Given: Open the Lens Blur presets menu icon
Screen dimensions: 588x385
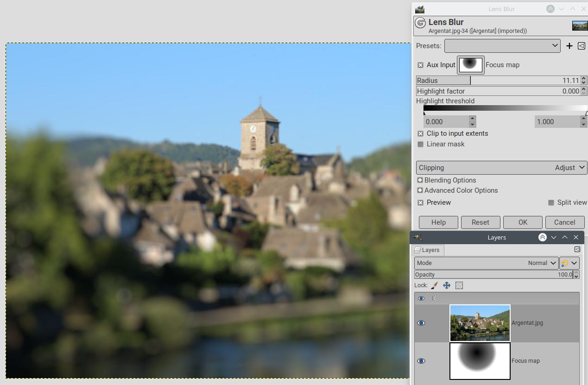Looking at the screenshot, I should (x=582, y=46).
